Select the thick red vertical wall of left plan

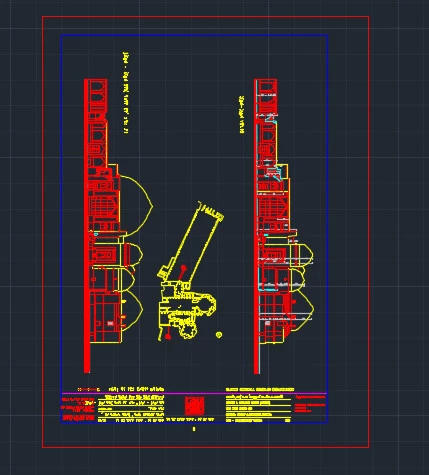(x=87, y=226)
